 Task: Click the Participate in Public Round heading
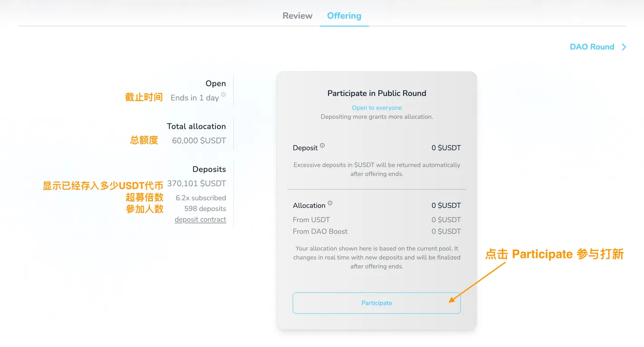[376, 93]
